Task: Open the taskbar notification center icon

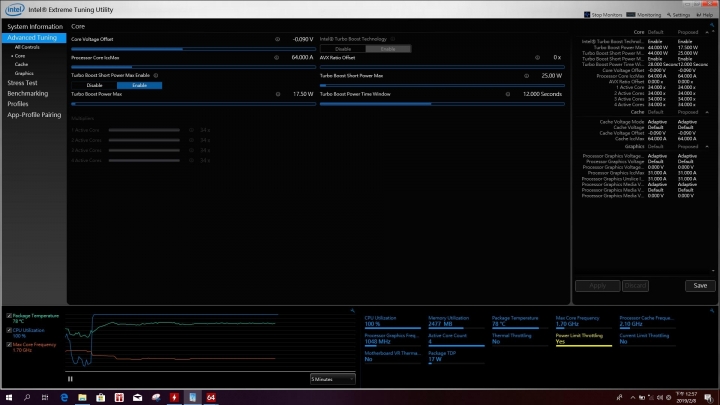Action: (x=709, y=397)
